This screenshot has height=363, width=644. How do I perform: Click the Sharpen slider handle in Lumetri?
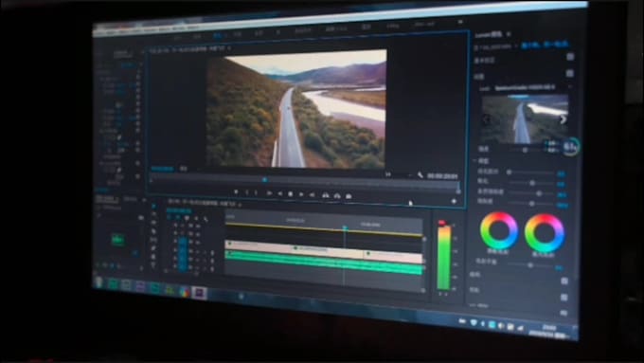coord(532,183)
